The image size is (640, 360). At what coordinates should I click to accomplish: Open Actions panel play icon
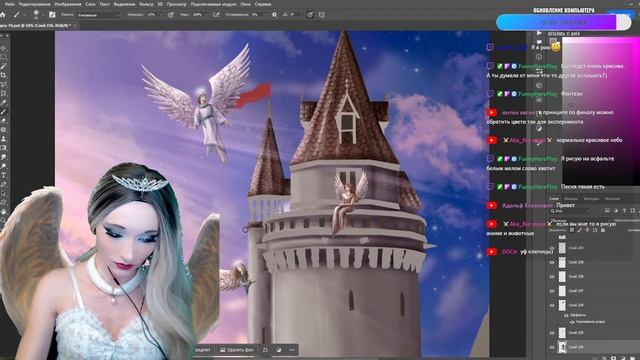[539, 33]
